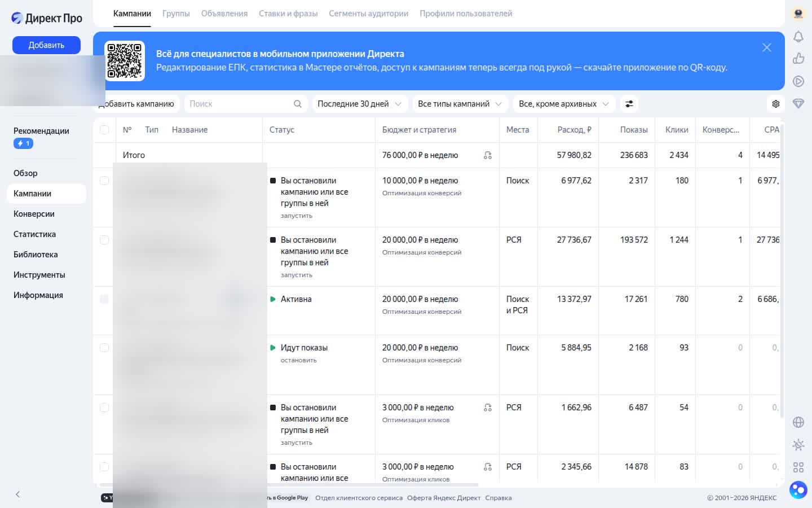Image resolution: width=812 pixels, height=508 pixels.
Task: Open the Все, кроме архивных dropdown
Action: tap(564, 104)
